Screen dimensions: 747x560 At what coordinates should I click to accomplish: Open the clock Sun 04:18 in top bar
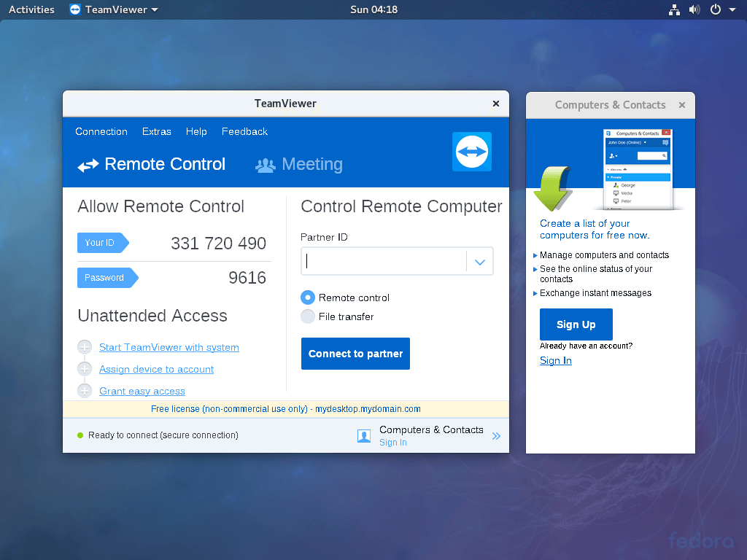pyautogui.click(x=374, y=9)
